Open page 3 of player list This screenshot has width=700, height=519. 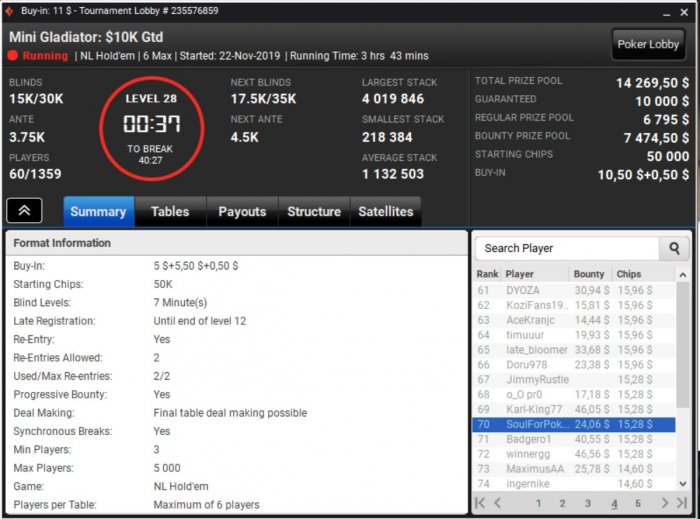point(588,503)
